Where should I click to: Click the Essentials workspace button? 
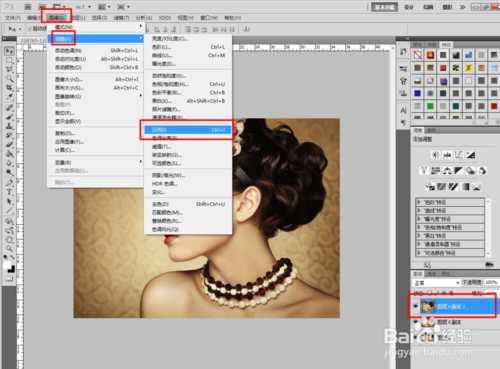pyautogui.click(x=384, y=7)
